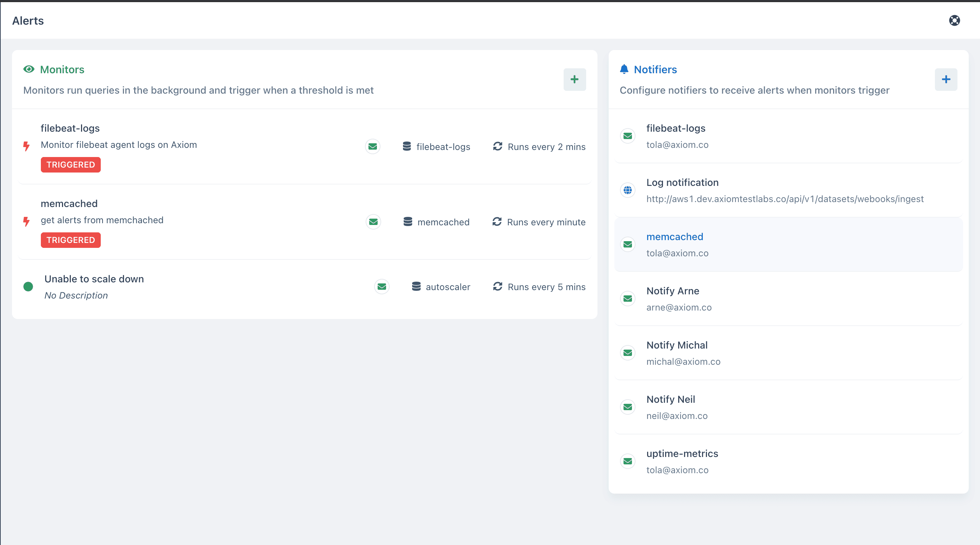Click refresh icon beside Runs every 5 mins

tap(498, 286)
